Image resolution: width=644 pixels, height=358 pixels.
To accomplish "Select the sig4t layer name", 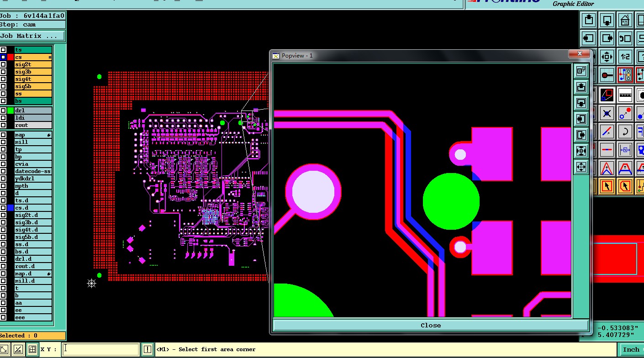I will (33, 79).
